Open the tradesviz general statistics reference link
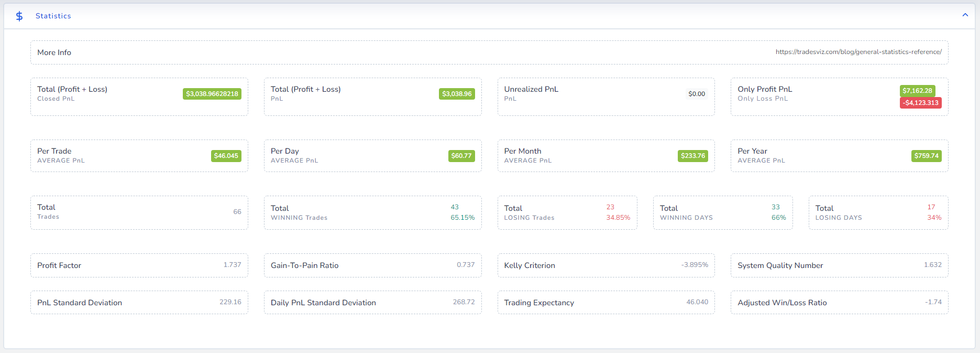 point(858,52)
